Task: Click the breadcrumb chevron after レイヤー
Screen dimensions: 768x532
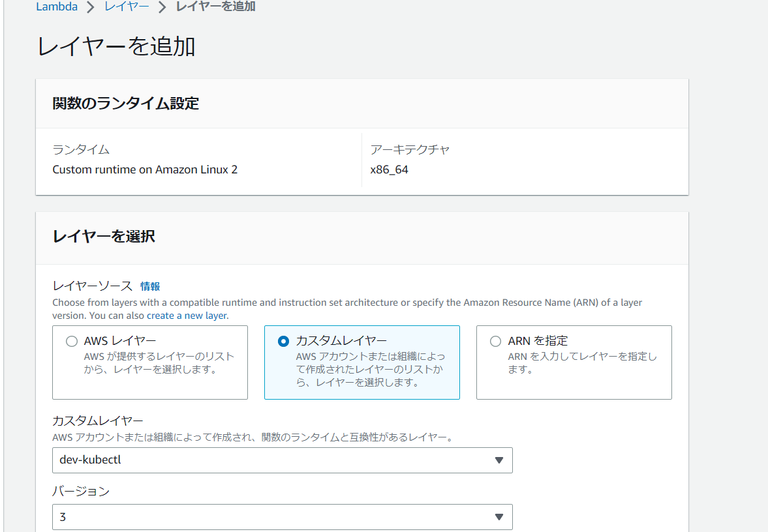Action: click(162, 8)
